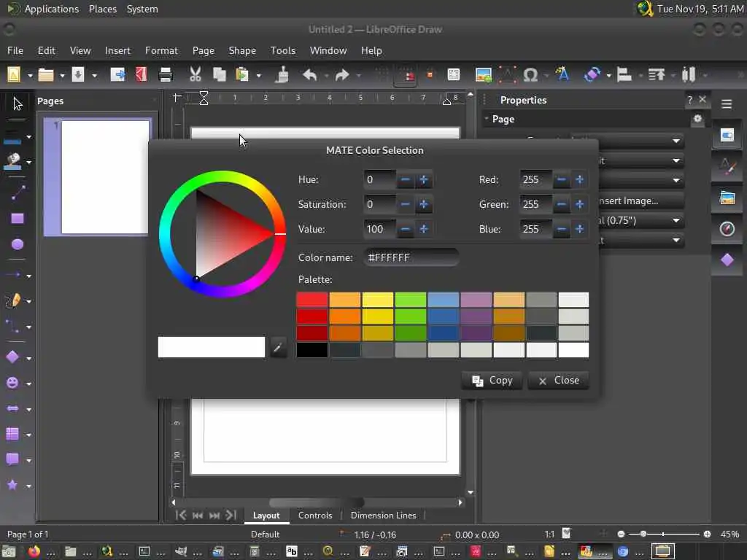Image resolution: width=747 pixels, height=560 pixels.
Task: Select the Callout shapes tool
Action: [13, 459]
